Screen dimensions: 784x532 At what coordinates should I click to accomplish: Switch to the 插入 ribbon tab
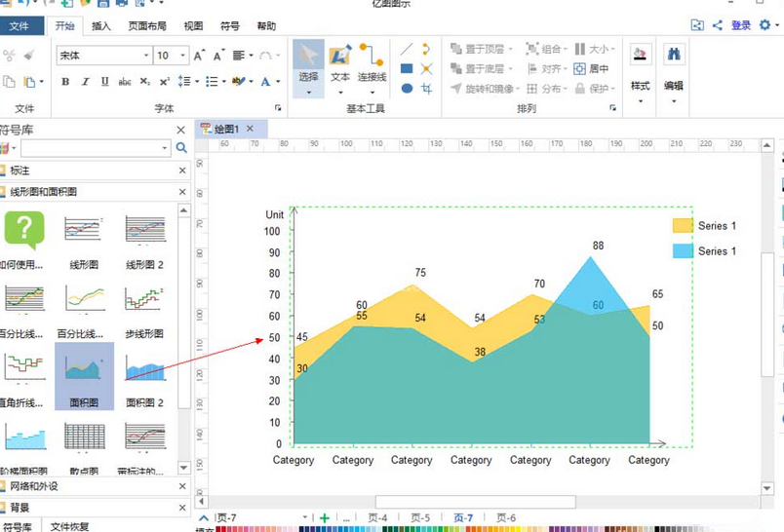point(101,26)
